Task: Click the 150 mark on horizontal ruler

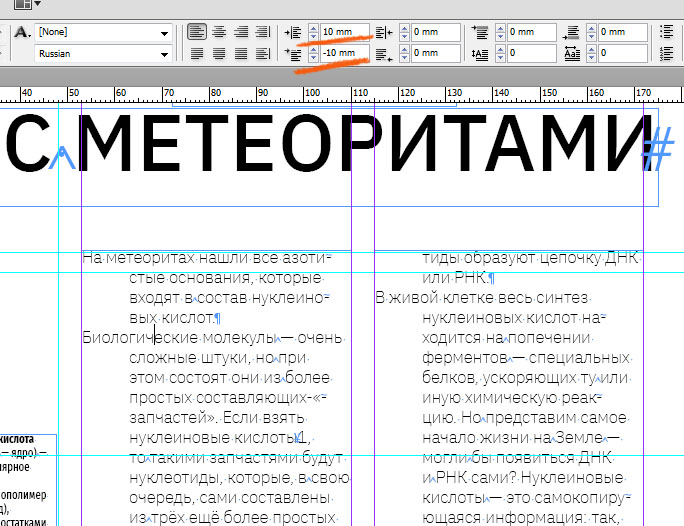Action: pos(549,93)
